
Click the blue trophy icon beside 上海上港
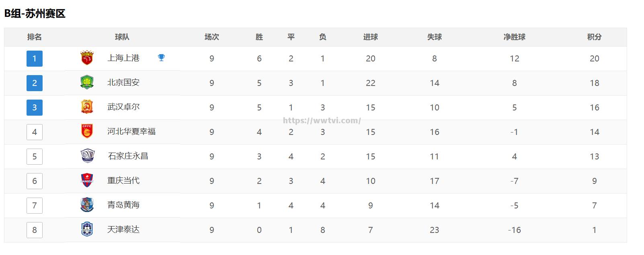click(161, 58)
